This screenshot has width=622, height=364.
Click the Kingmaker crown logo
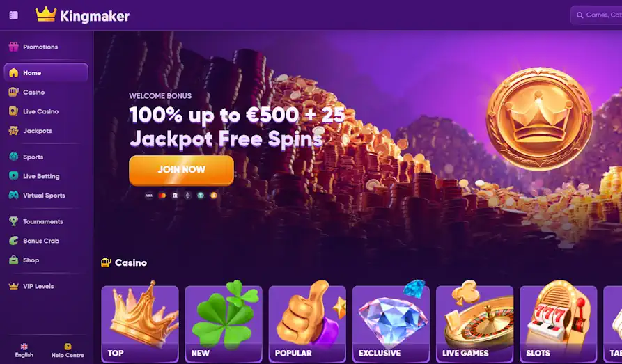click(x=46, y=15)
